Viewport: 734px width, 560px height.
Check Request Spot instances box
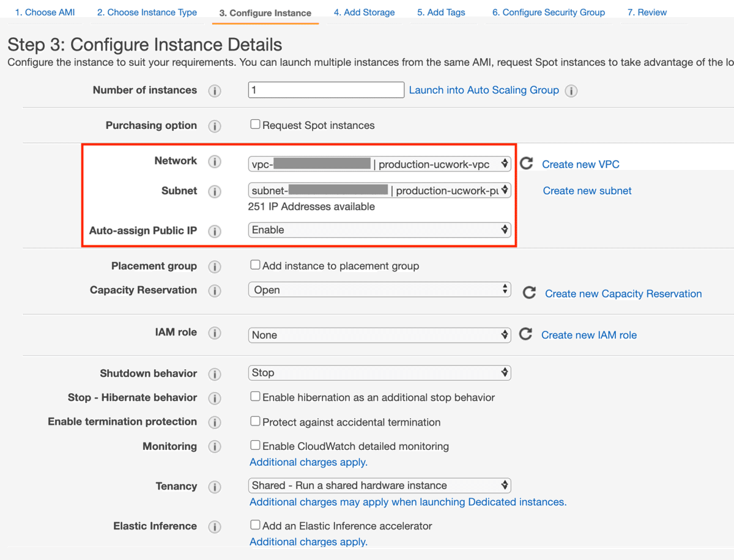coord(255,125)
